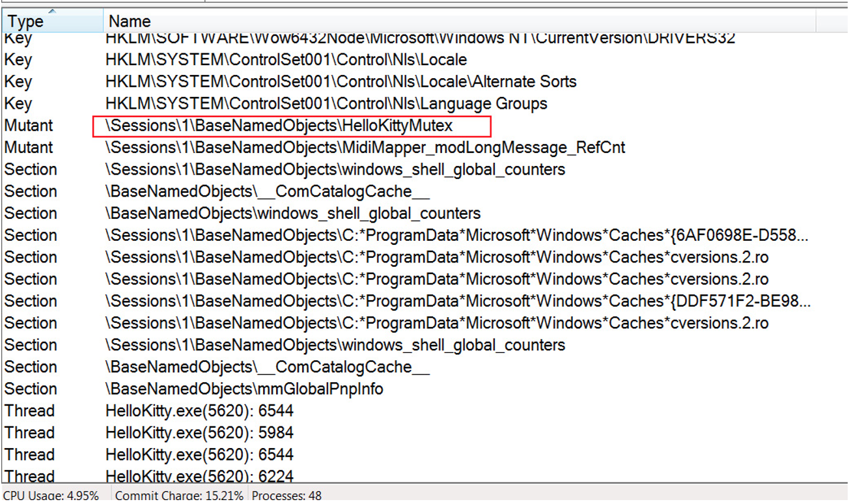Select the first __ComCatalogCache__ section row
Screen dimensions: 849x504
[267, 192]
